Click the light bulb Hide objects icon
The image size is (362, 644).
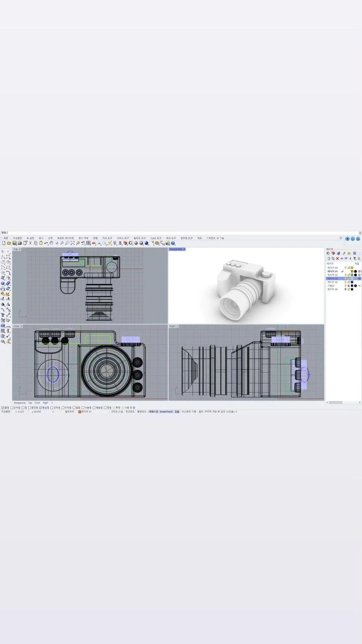tap(115, 243)
